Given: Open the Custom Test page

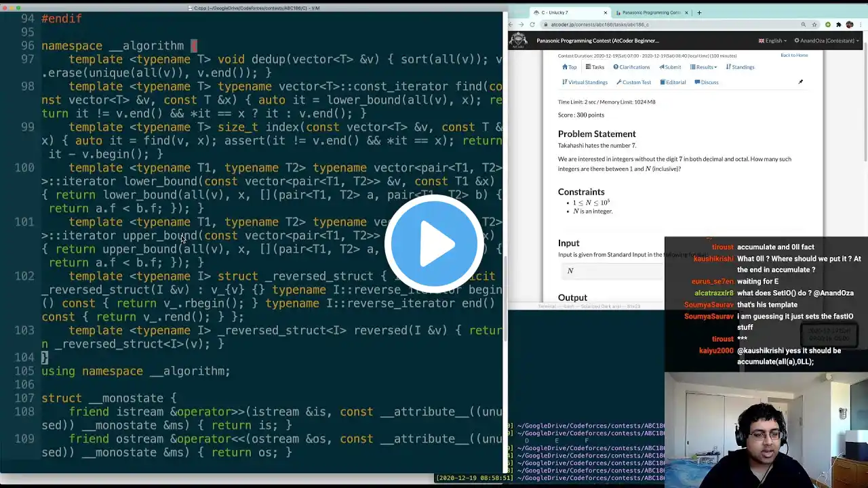Looking at the screenshot, I should [633, 82].
